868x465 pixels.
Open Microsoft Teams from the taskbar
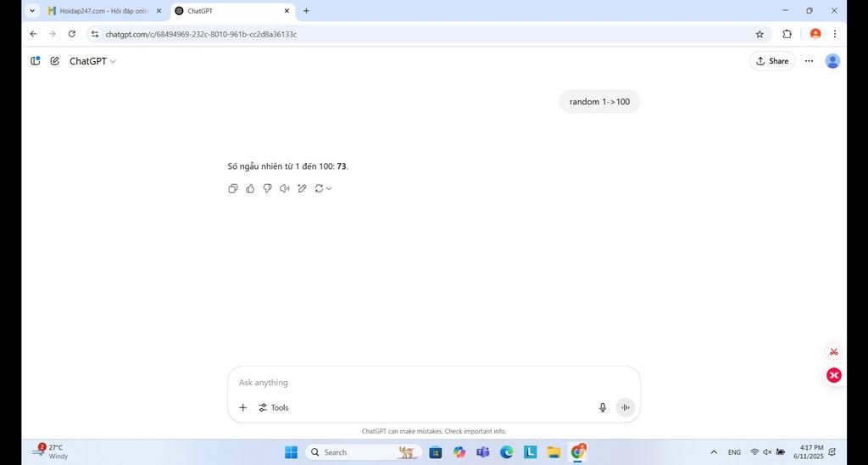[x=482, y=452]
